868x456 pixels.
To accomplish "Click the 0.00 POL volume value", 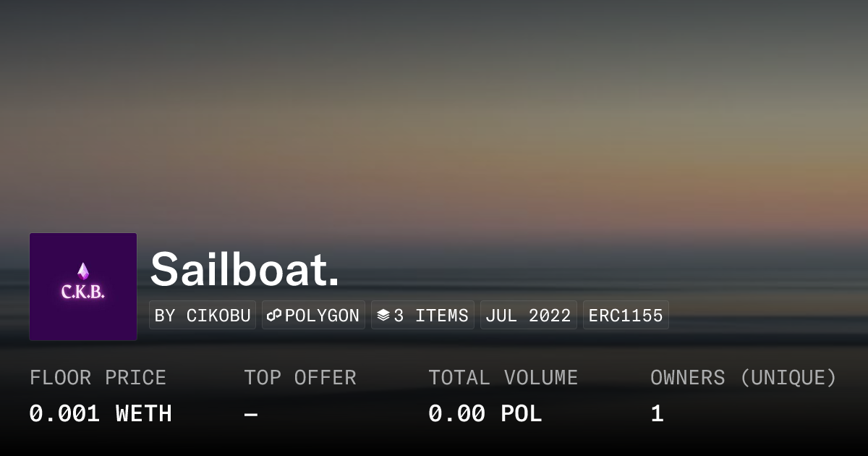I will (485, 414).
